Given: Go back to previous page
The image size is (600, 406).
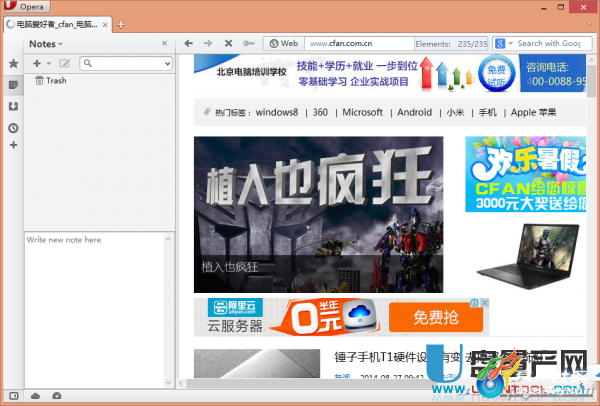Looking at the screenshot, I should (x=188, y=44).
